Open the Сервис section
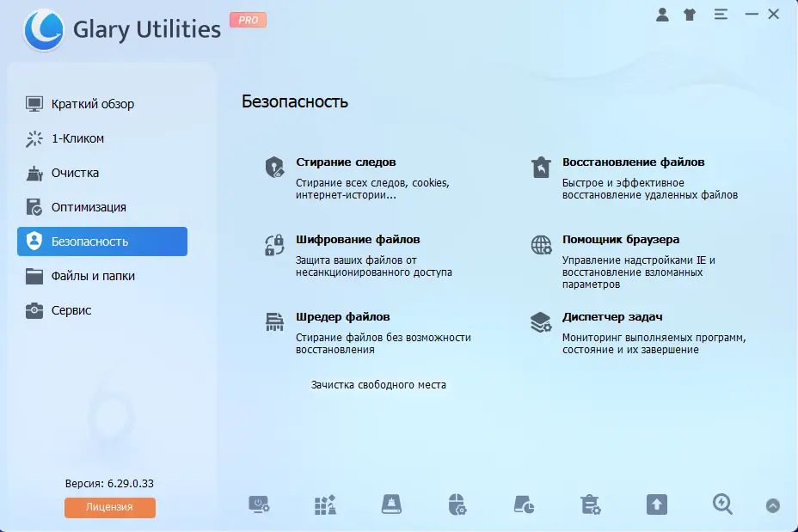This screenshot has height=532, width=798. [x=101, y=310]
